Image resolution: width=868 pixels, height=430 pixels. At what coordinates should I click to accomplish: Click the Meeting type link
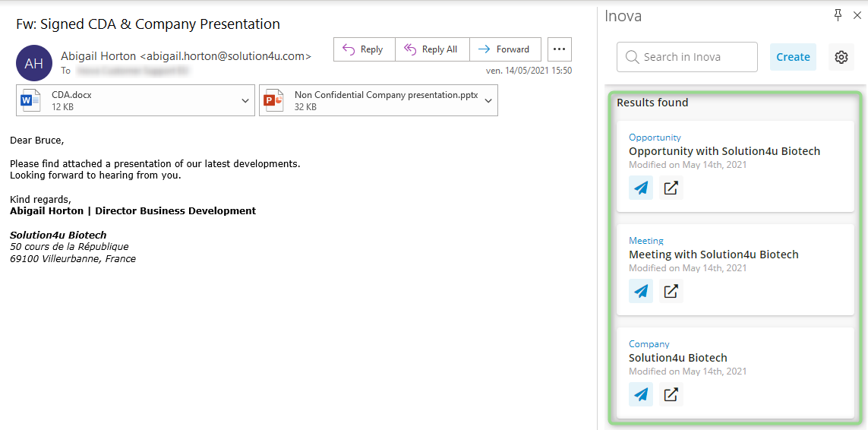(x=646, y=241)
